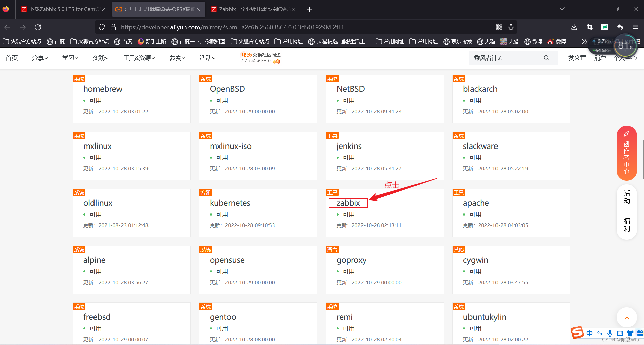Screen dimensions: 644x345
Task: Click the shield tracking protection icon
Action: 102,27
